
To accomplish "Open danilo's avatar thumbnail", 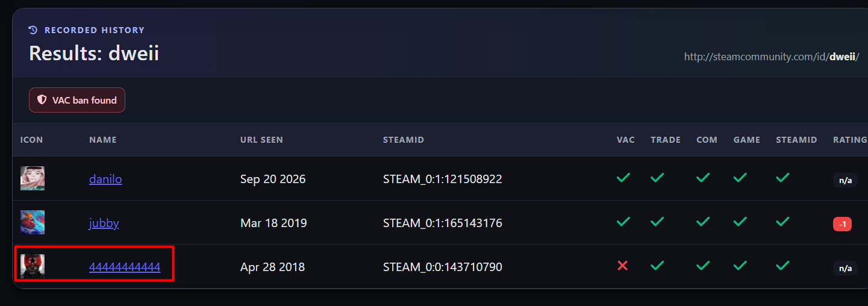I will click(x=33, y=178).
